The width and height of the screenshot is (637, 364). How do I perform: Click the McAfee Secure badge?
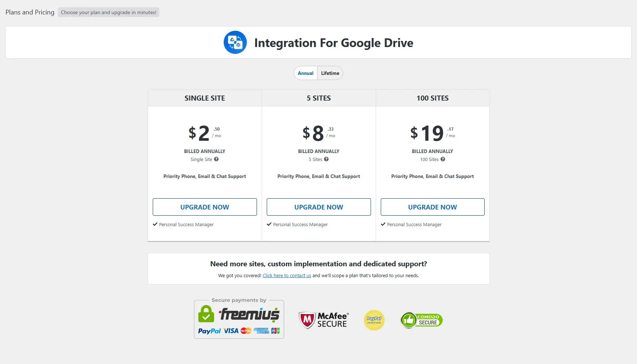(x=323, y=320)
